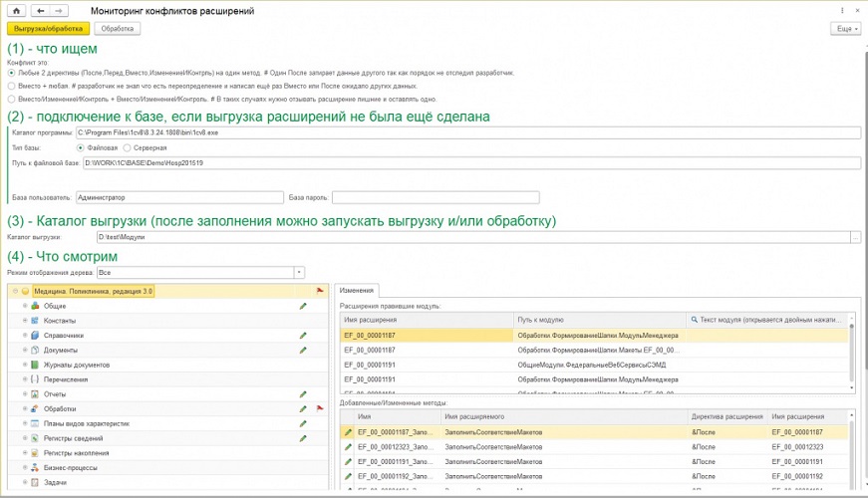Open the Режим отображения дерева dropdown
868x498 pixels.
coord(298,272)
